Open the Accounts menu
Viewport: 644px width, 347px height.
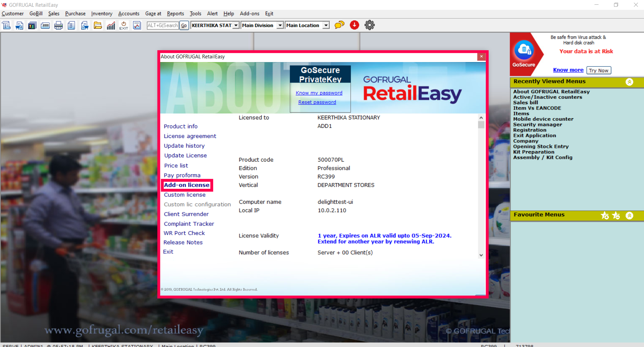click(129, 13)
